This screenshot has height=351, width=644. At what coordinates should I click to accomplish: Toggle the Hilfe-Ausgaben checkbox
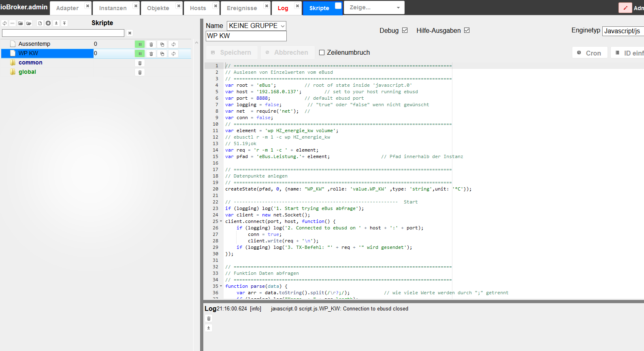click(467, 30)
